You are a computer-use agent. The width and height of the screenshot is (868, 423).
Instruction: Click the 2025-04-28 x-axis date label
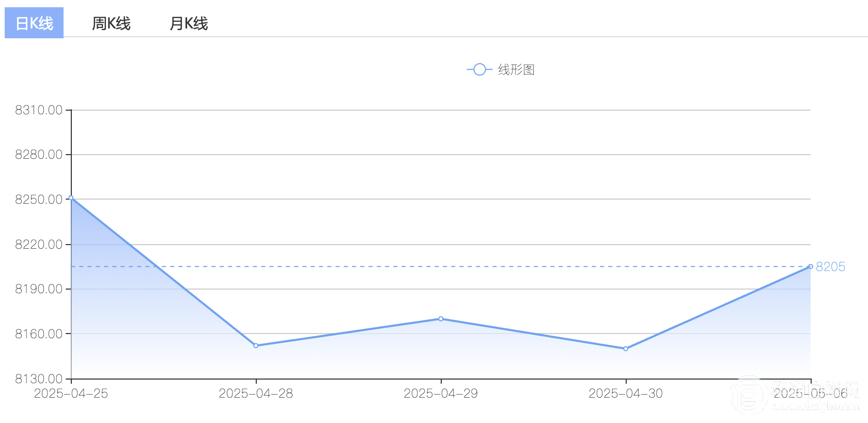[x=256, y=394]
